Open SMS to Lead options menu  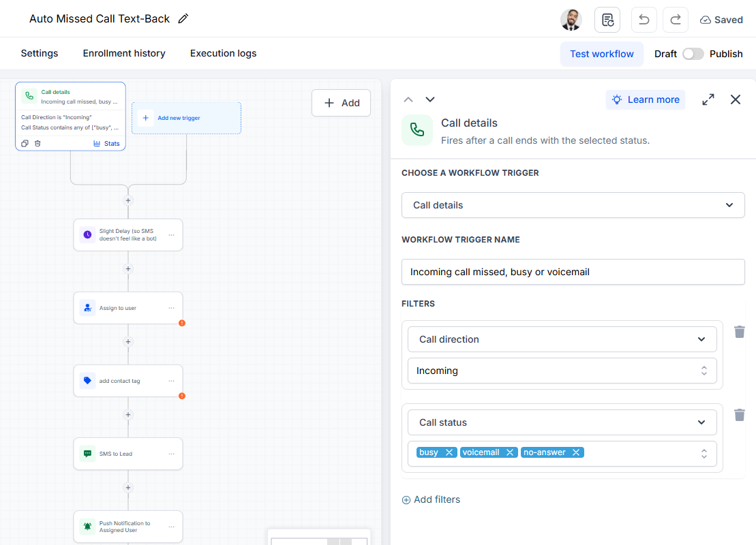pyautogui.click(x=172, y=454)
